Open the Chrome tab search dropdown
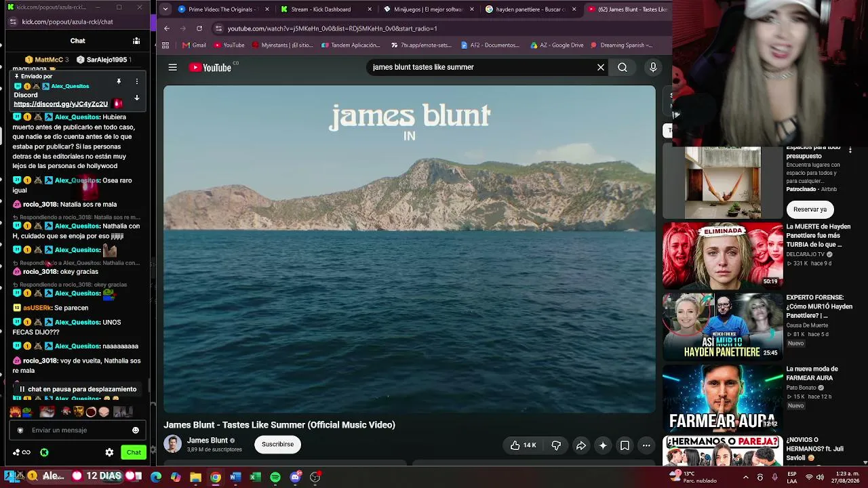Image resolution: width=868 pixels, height=488 pixels. 165,9
